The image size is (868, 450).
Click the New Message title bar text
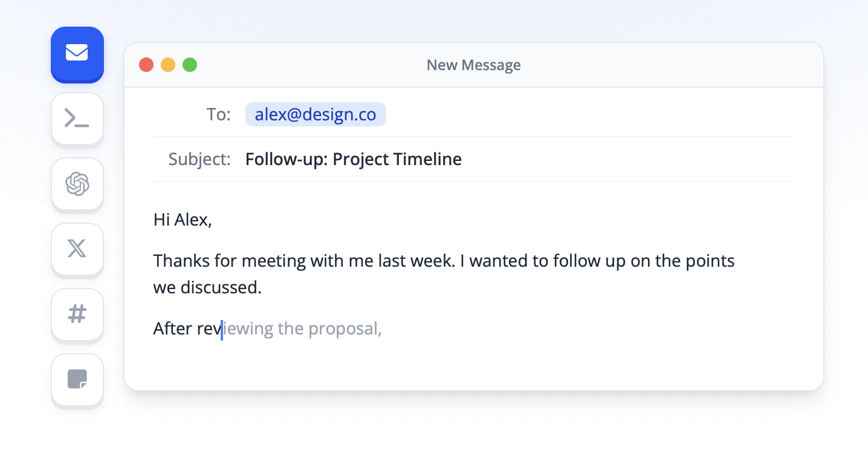(474, 65)
